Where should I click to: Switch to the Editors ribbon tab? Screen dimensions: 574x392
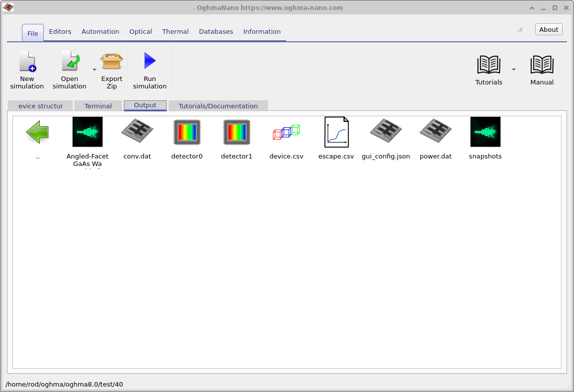[x=60, y=31]
